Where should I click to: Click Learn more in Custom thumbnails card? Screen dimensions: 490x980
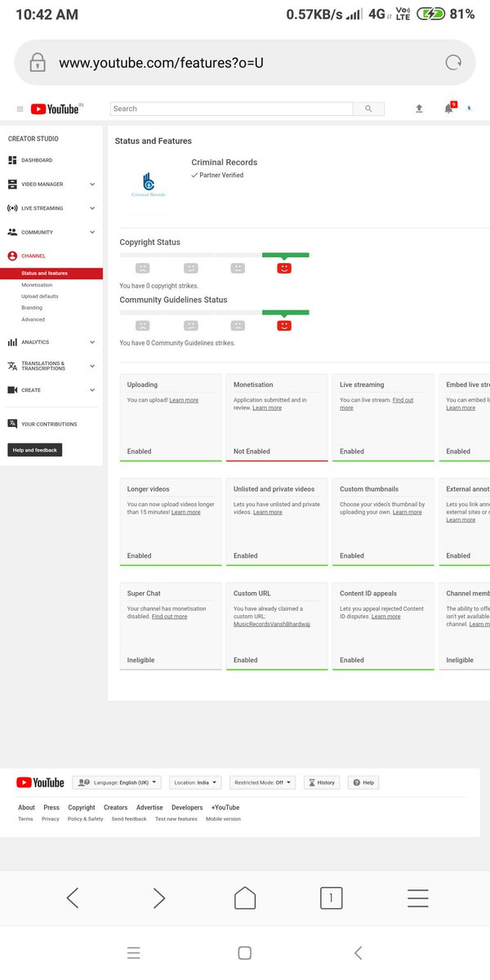(x=408, y=512)
